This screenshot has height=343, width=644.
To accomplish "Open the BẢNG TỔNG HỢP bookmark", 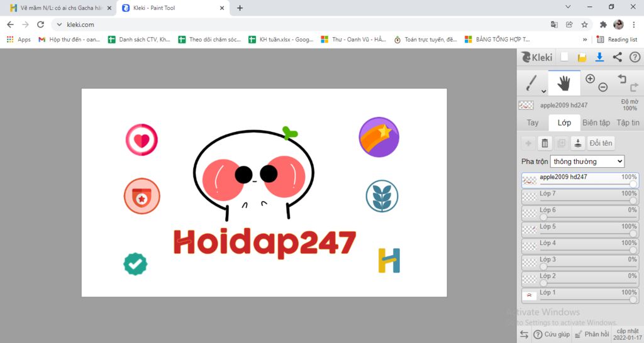I will (x=497, y=40).
